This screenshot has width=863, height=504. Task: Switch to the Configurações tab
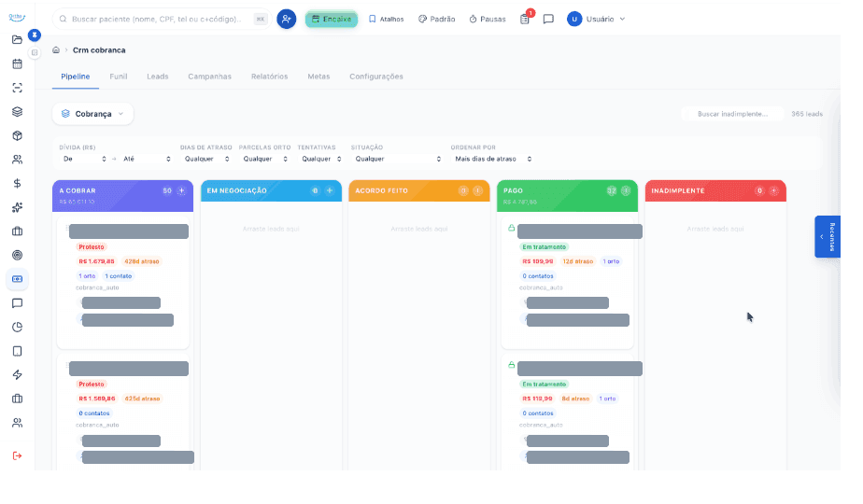pos(376,77)
